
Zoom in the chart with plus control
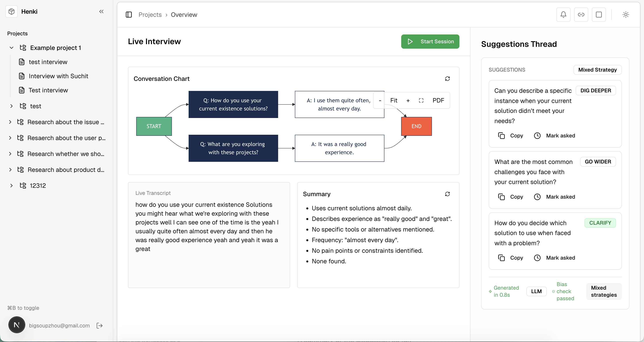[x=408, y=101]
